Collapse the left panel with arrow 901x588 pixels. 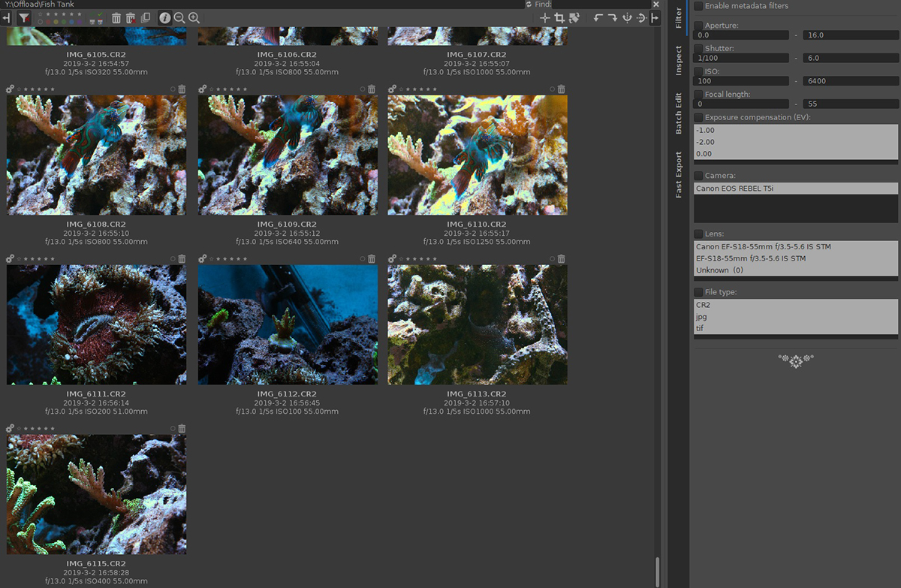click(6, 18)
